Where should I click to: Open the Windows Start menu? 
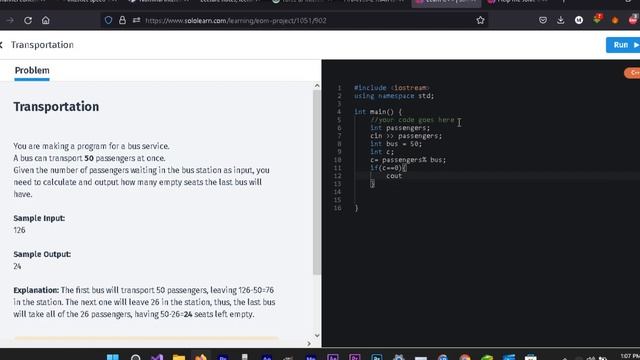click(x=113, y=357)
